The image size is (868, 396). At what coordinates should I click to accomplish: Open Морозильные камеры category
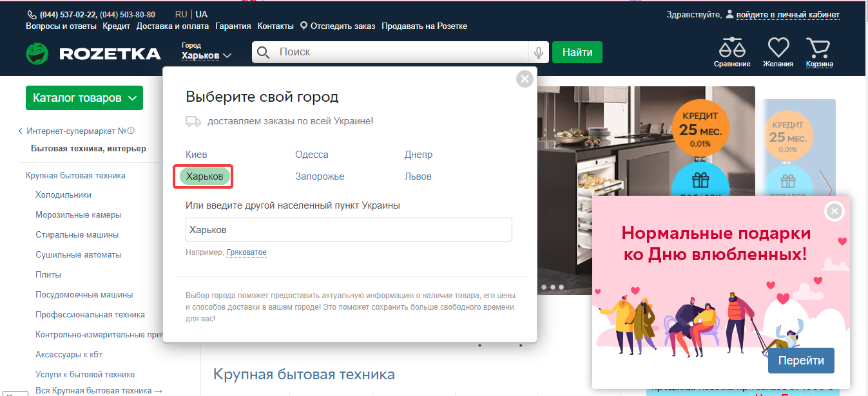tap(79, 214)
